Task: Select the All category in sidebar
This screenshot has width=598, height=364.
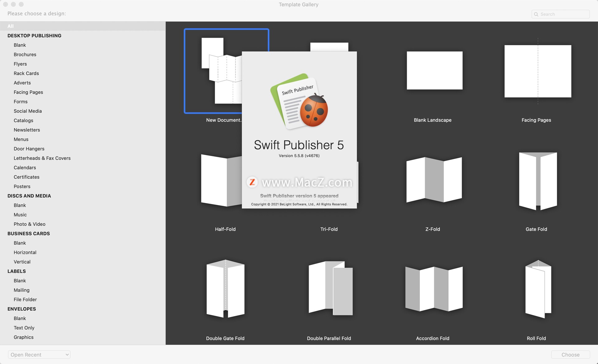Action: (x=83, y=26)
